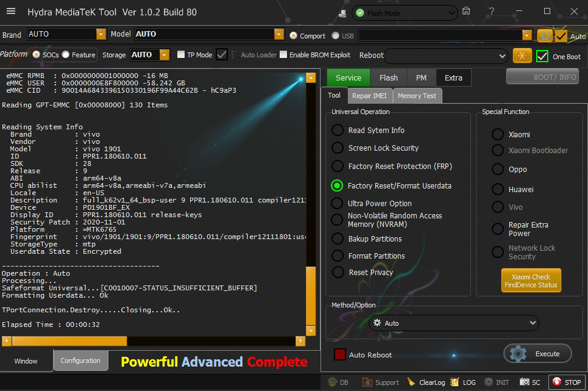Click the Execute gear button
The image size is (588, 391).
click(x=538, y=353)
